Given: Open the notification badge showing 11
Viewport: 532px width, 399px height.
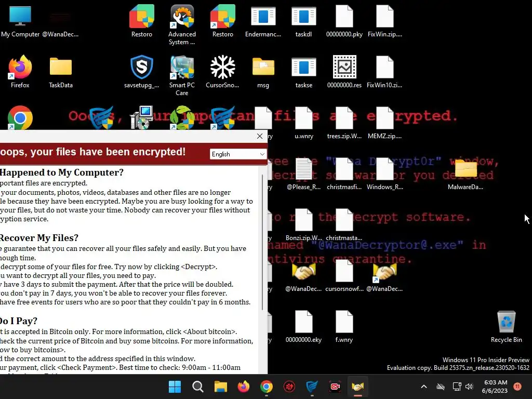Looking at the screenshot, I should coord(517,386).
